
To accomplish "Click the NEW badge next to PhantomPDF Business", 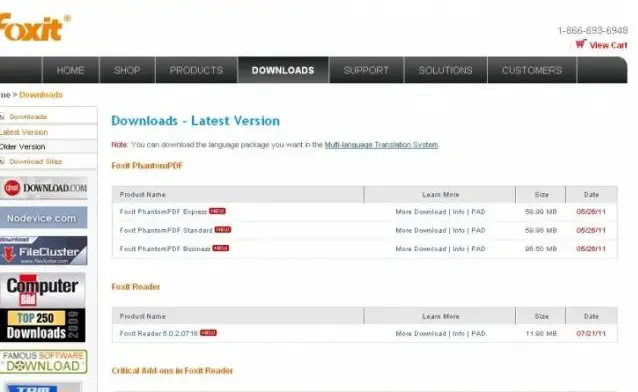I will tap(221, 248).
